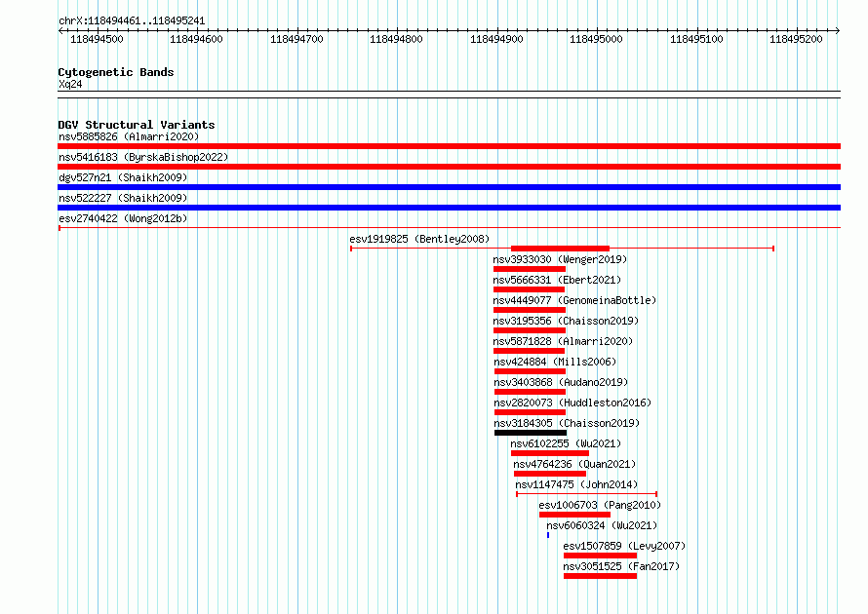Open nsv6102255 (Wu2021) variant label
The height and width of the screenshot is (614, 868).
click(566, 443)
